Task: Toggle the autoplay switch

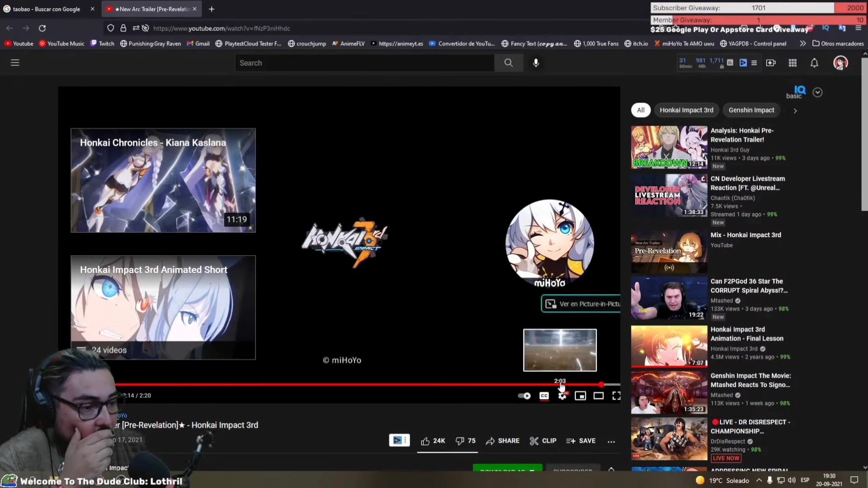Action: coord(524,396)
